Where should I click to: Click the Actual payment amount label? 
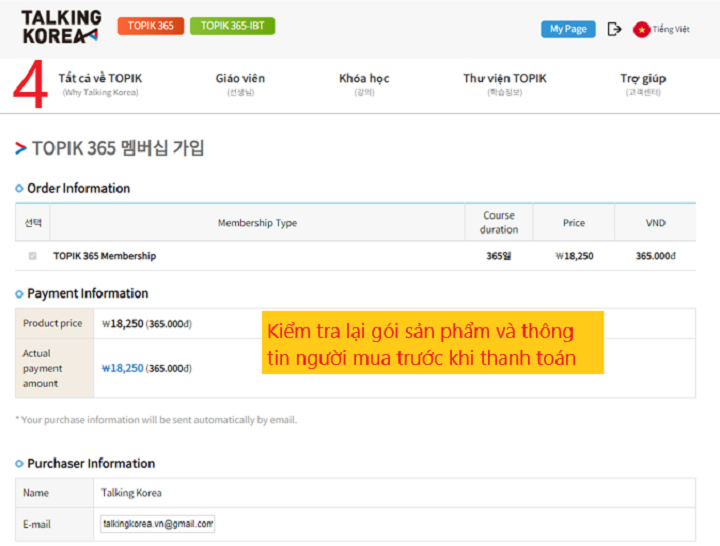tap(43, 368)
